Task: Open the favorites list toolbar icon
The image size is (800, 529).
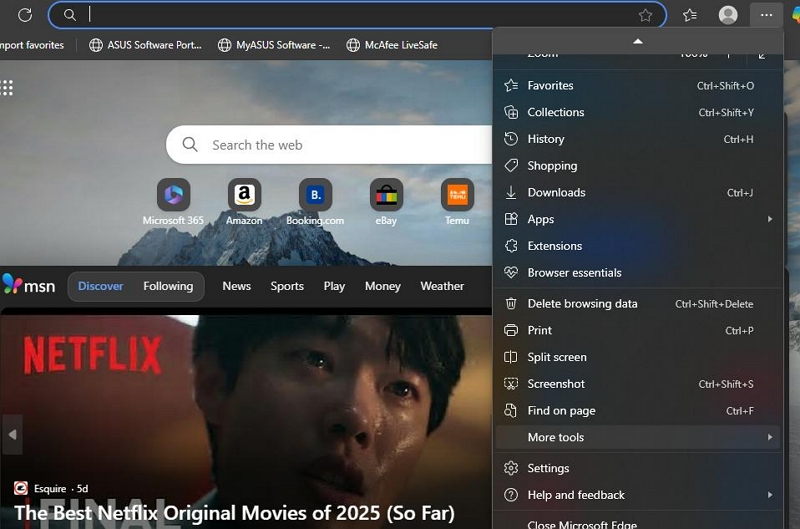Action: point(690,15)
